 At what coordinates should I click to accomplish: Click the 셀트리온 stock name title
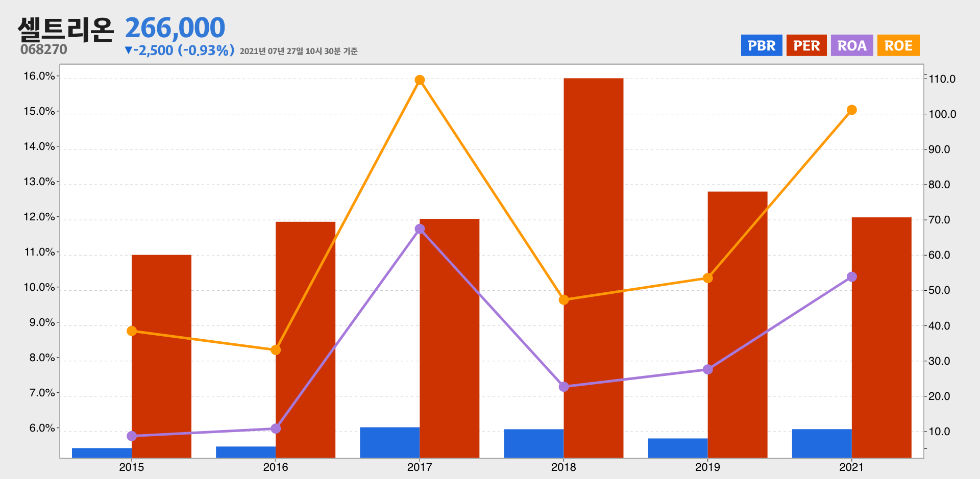[x=65, y=29]
